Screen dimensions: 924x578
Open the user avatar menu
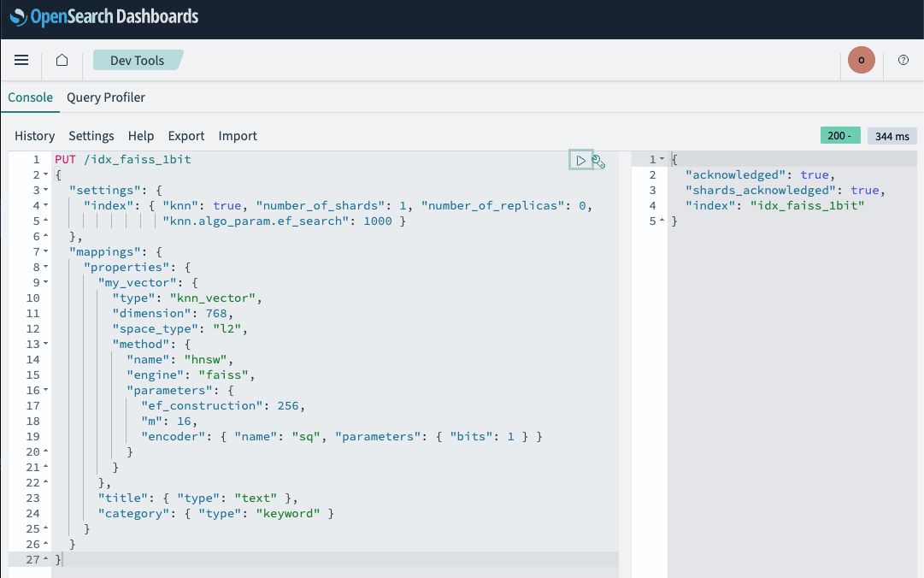click(861, 60)
